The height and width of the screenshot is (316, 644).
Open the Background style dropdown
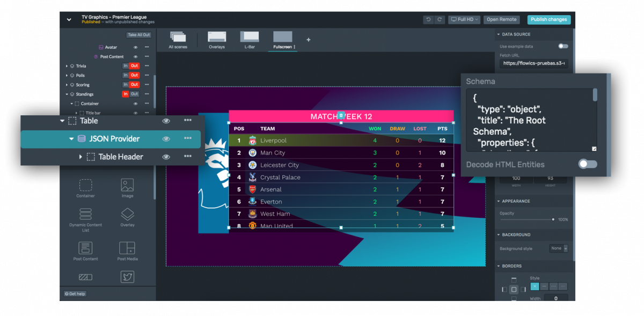pyautogui.click(x=559, y=248)
